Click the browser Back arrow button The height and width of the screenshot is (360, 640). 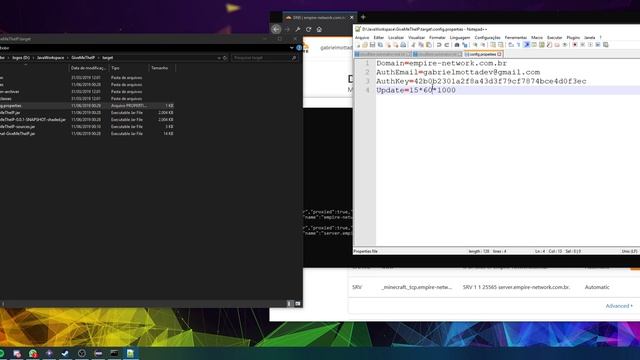276,29
